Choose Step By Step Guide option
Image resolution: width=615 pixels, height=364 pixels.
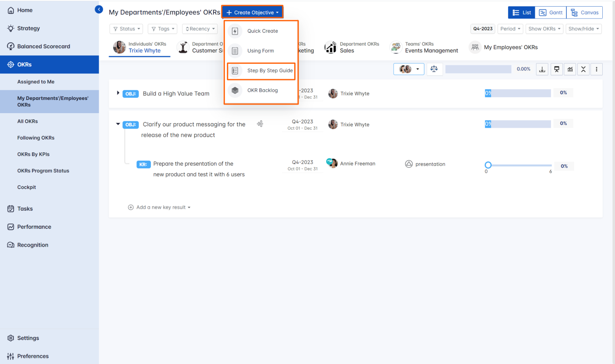(x=270, y=70)
